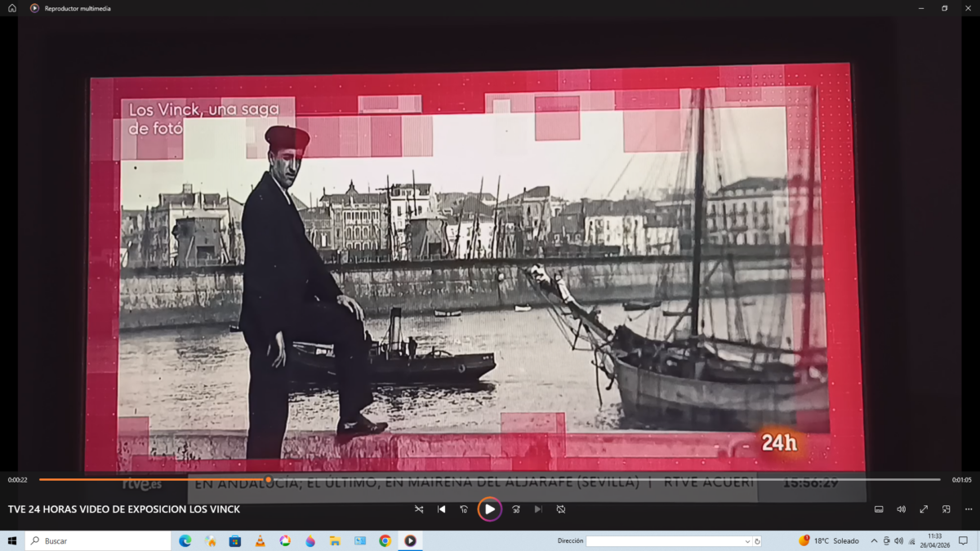This screenshot has width=980, height=551.
Task: Click the Dirección address input field
Action: 665,541
